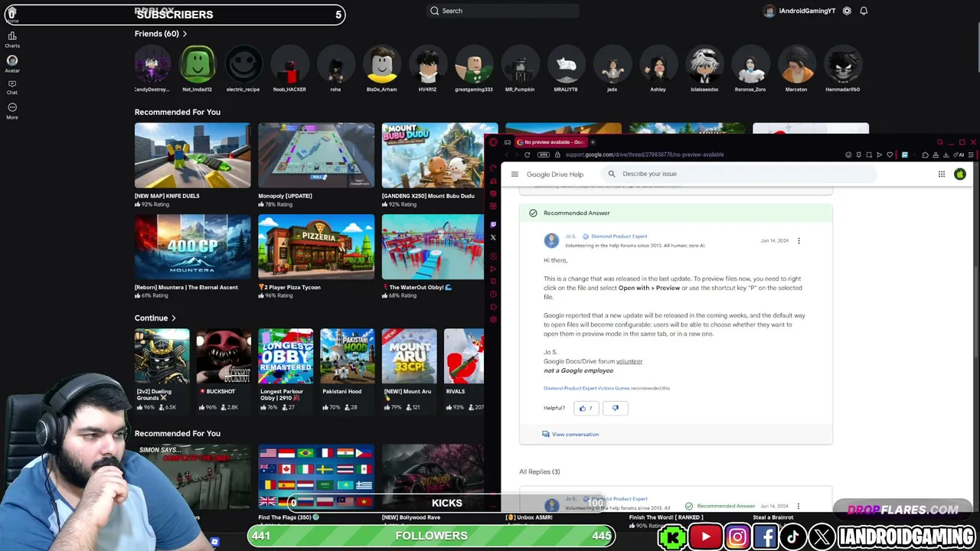The image size is (980, 551).
Task: Mark the answer helpful with thumbs up
Action: point(586,409)
